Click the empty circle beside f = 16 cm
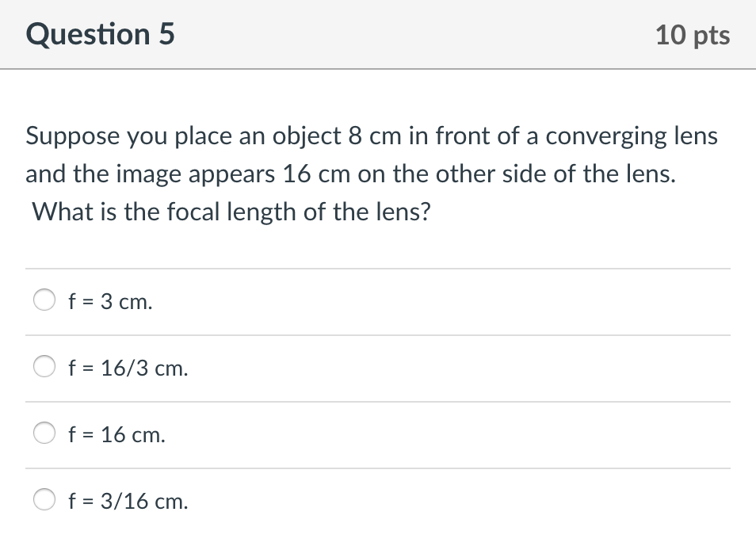Viewport: 756px width, 550px height. pyautogui.click(x=44, y=433)
